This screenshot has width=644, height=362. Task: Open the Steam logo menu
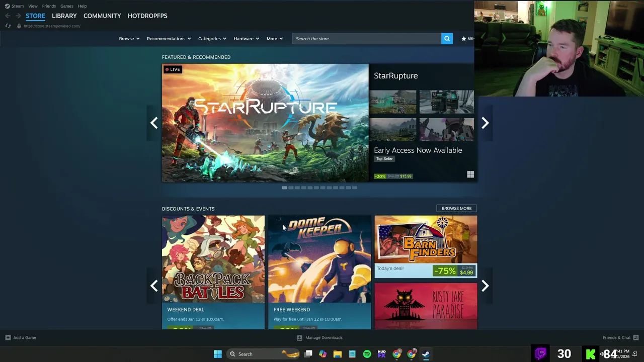point(7,6)
